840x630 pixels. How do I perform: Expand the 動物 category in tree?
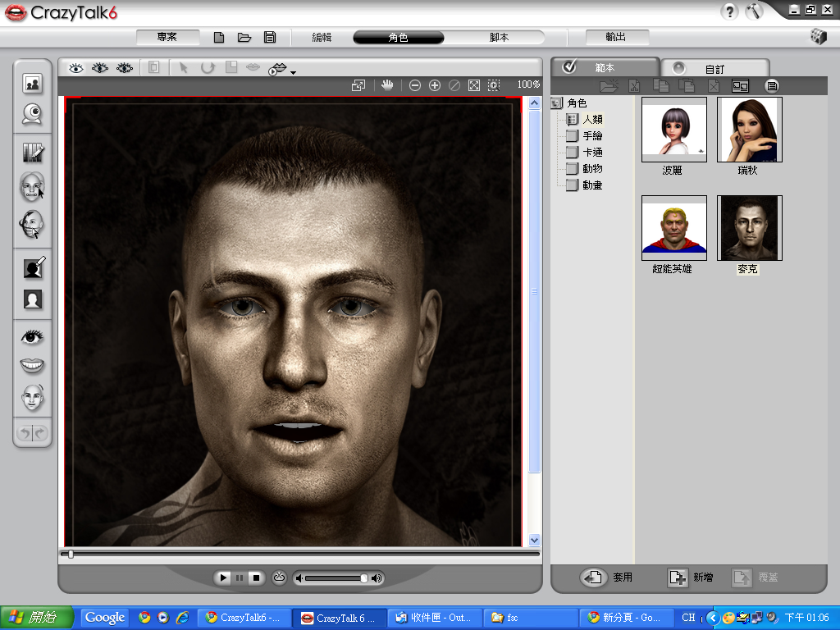592,169
